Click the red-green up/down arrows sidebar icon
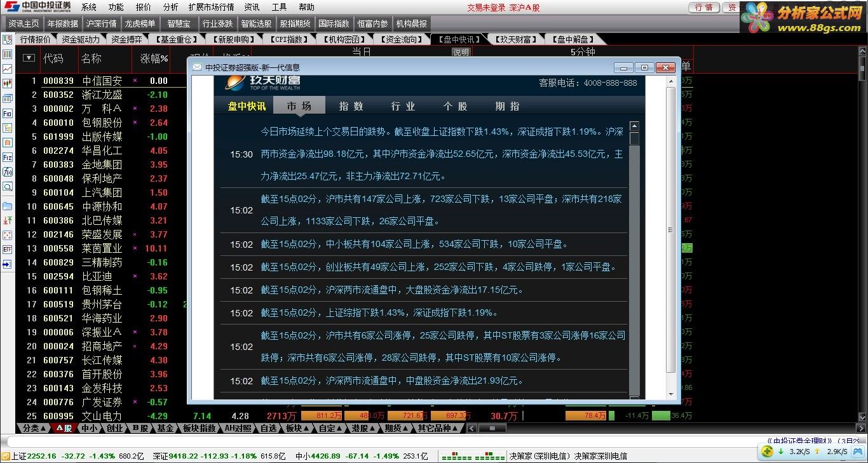The width and height of the screenshot is (868, 463). [x=7, y=220]
